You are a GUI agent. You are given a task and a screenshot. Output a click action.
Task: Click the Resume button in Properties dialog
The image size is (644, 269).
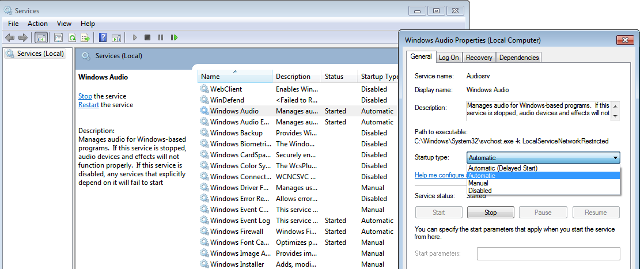click(596, 213)
